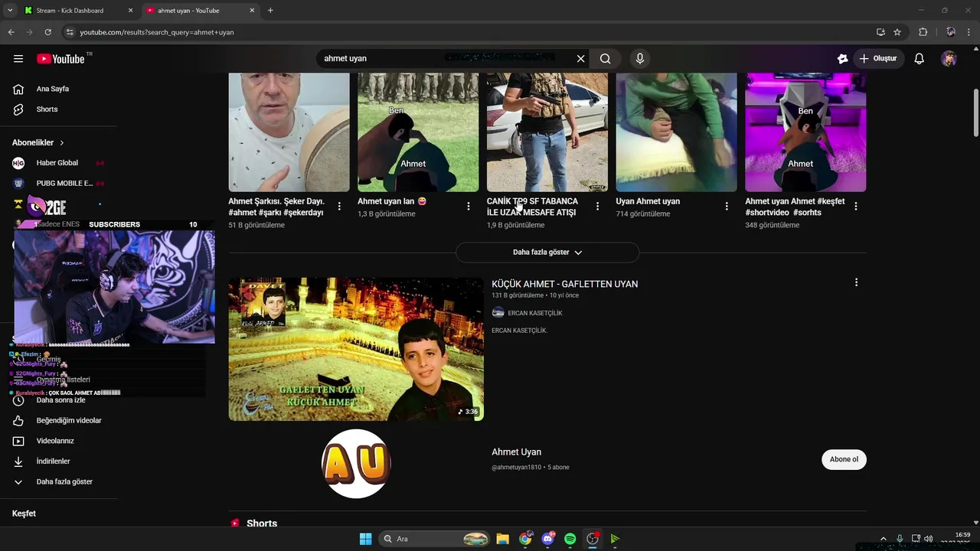Clear the search box with the X icon

[580, 59]
